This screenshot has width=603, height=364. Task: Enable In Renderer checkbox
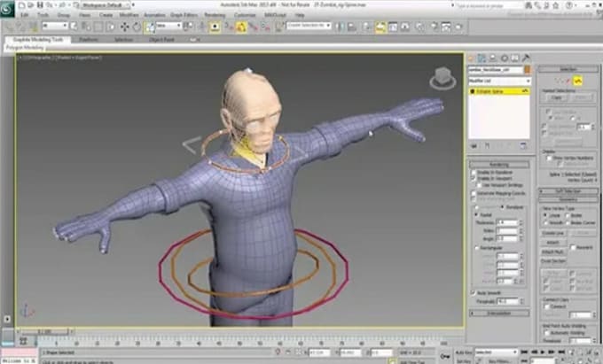point(474,173)
